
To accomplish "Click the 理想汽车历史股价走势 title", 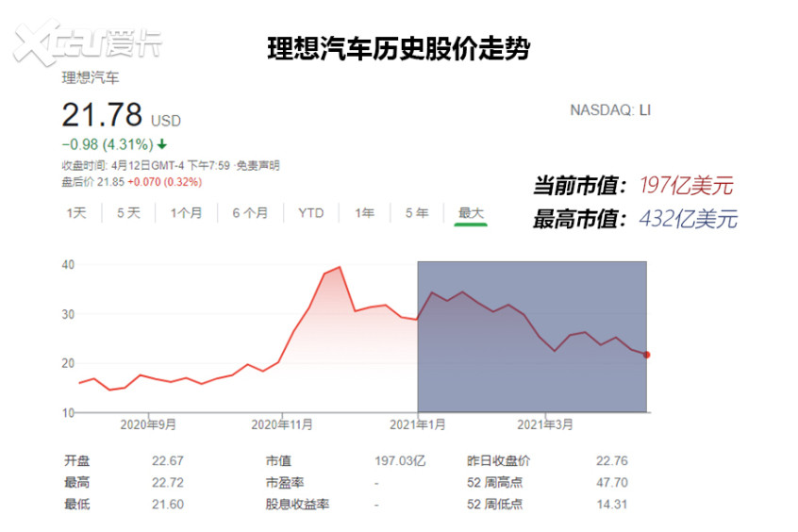I will [x=398, y=49].
